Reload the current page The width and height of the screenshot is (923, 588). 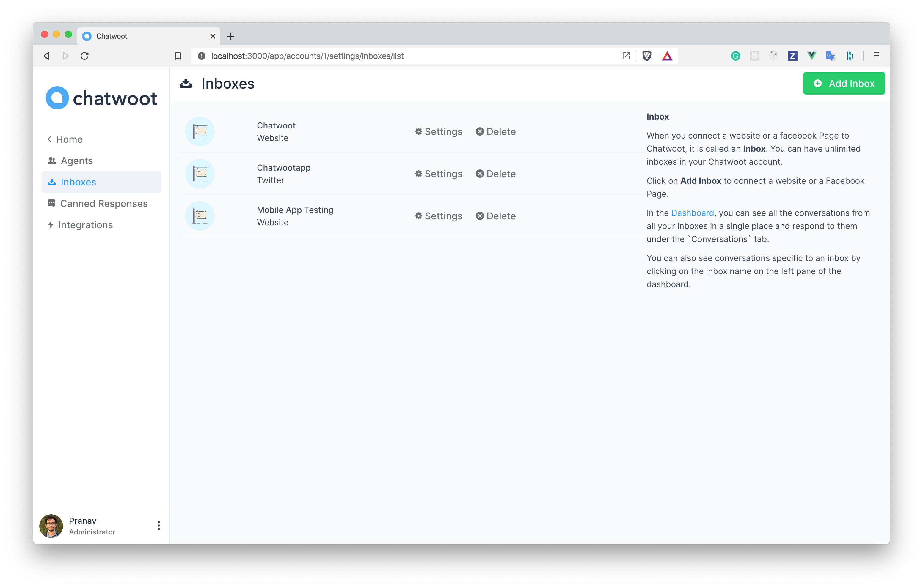(x=85, y=56)
